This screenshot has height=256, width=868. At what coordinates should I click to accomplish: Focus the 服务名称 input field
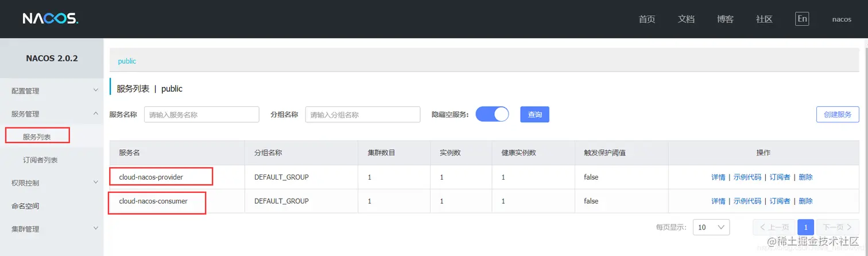tap(201, 114)
